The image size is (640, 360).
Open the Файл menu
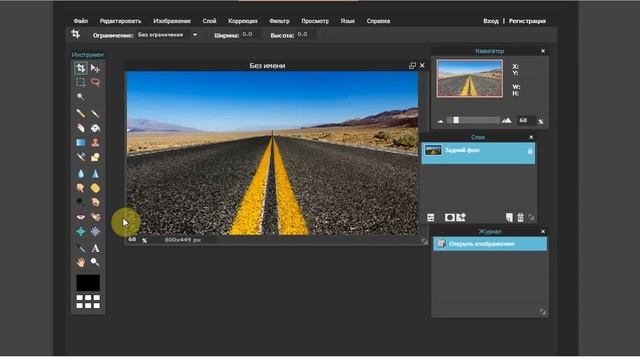(81, 21)
